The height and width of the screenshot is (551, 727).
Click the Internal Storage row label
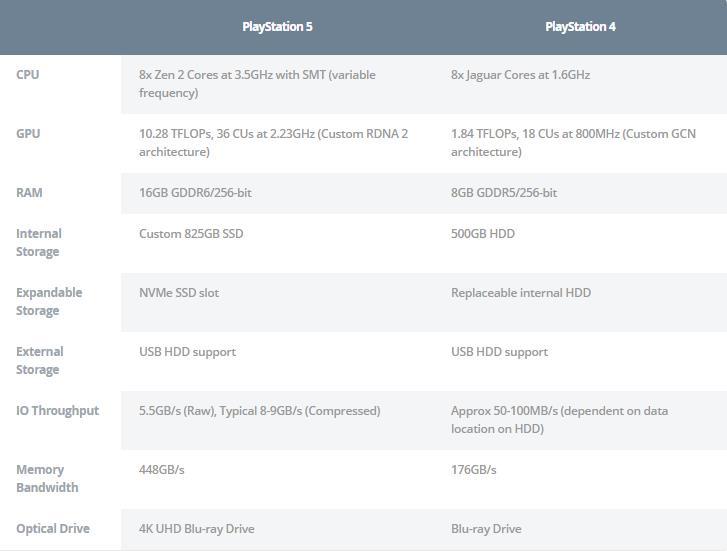tap(39, 242)
